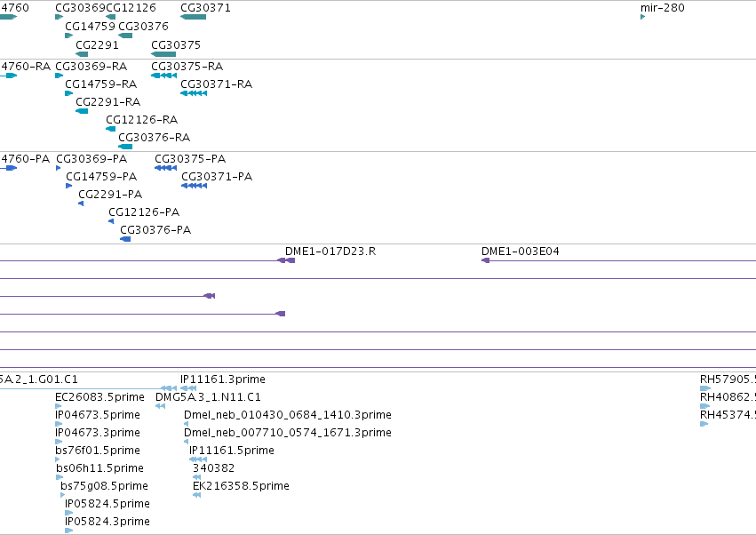This screenshot has height=535, width=756.
Task: Click the CG30376-RA transcript bar
Action: point(125,147)
